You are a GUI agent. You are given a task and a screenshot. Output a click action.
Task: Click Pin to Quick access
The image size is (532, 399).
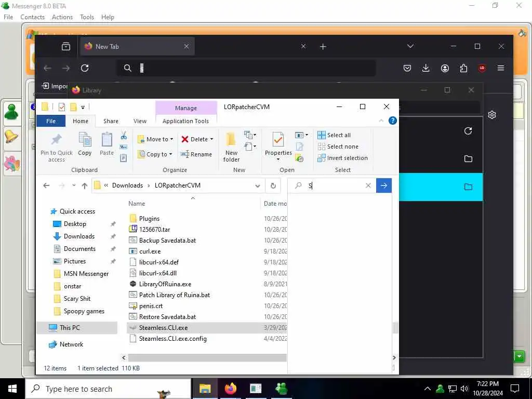tap(56, 148)
